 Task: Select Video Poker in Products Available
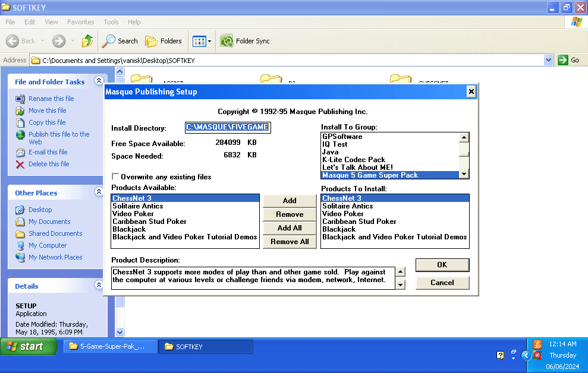point(185,214)
